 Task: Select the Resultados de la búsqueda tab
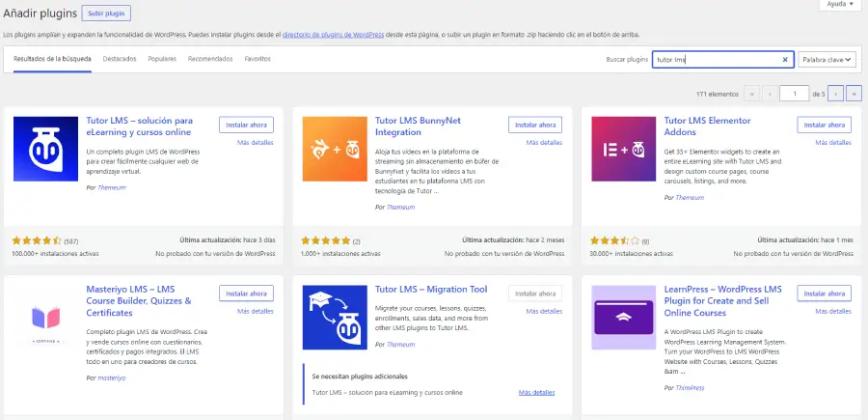[52, 59]
